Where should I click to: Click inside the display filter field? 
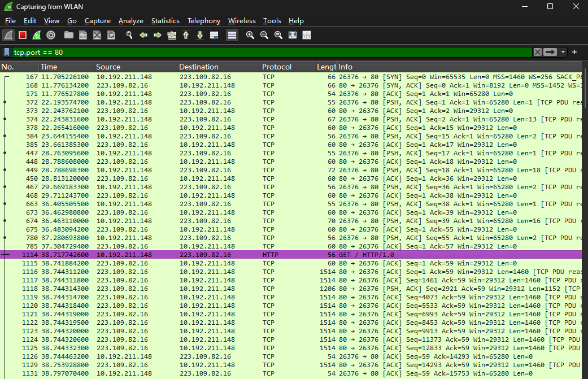pyautogui.click(x=272, y=52)
